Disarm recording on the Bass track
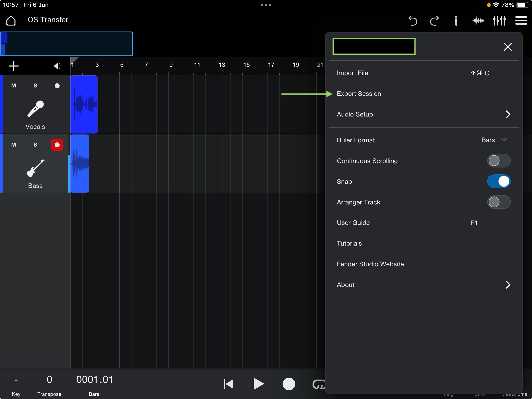Screen dimensions: 532x399 [x=57, y=145]
